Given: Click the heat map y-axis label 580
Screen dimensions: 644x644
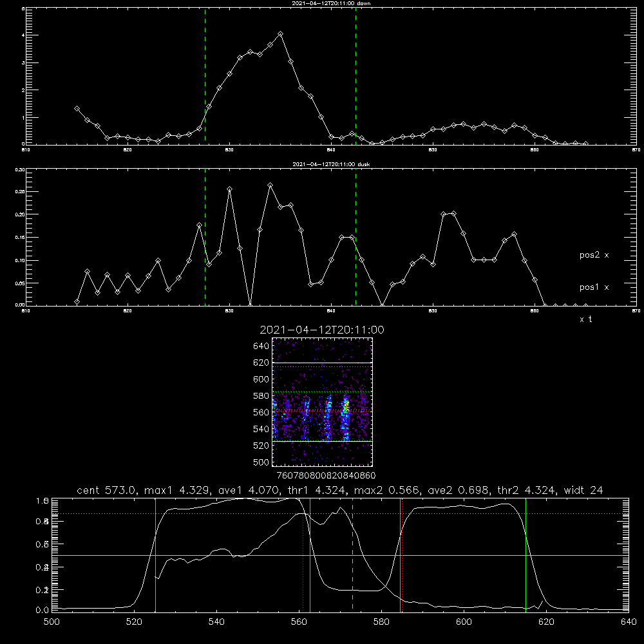Looking at the screenshot, I should (261, 396).
